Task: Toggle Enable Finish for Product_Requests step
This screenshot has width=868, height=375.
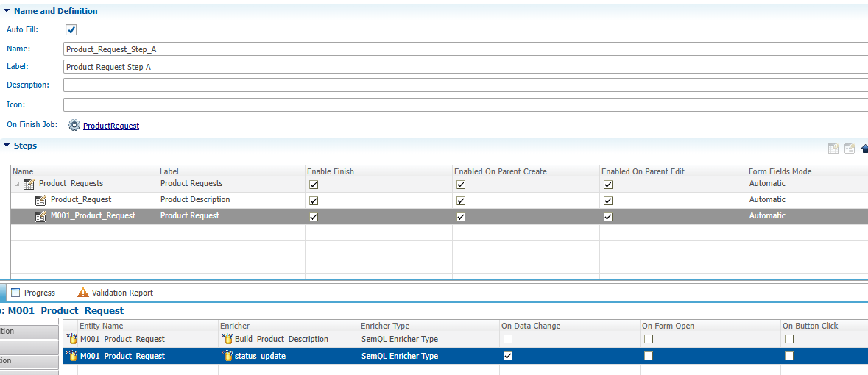Action: 314,184
